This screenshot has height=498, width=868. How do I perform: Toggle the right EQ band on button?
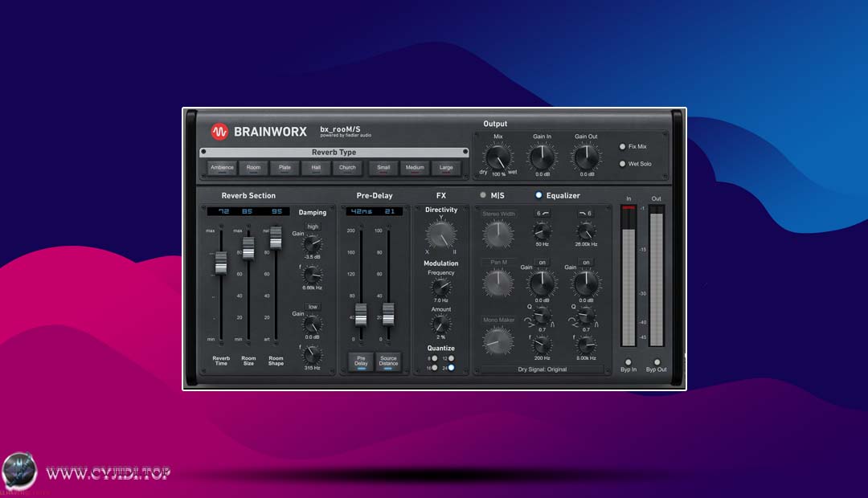(x=586, y=263)
